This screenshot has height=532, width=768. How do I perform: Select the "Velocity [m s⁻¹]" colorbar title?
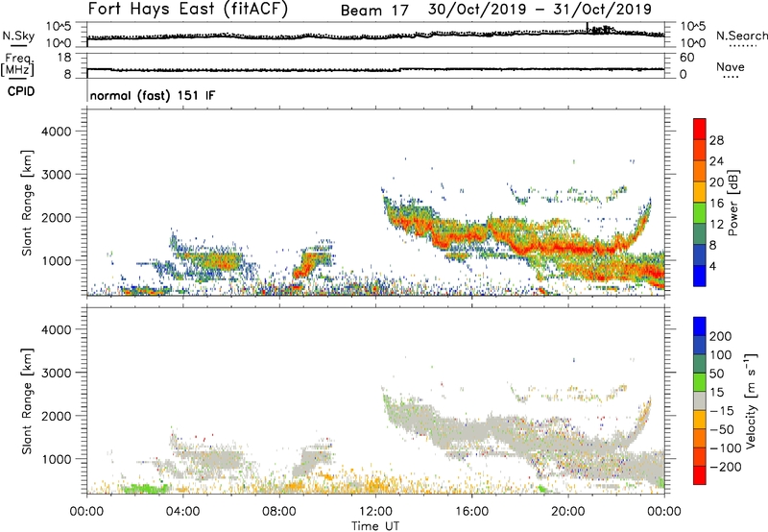click(x=751, y=400)
